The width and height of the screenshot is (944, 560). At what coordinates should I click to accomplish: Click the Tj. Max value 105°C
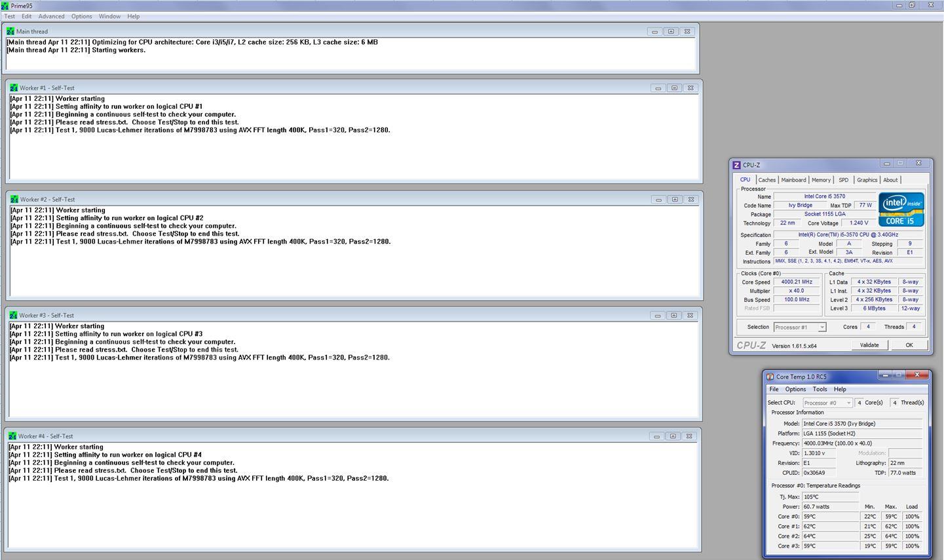830,497
